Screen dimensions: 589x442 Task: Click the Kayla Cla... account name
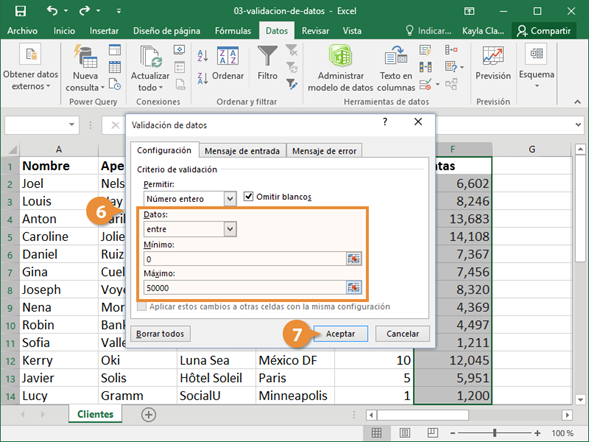(483, 31)
